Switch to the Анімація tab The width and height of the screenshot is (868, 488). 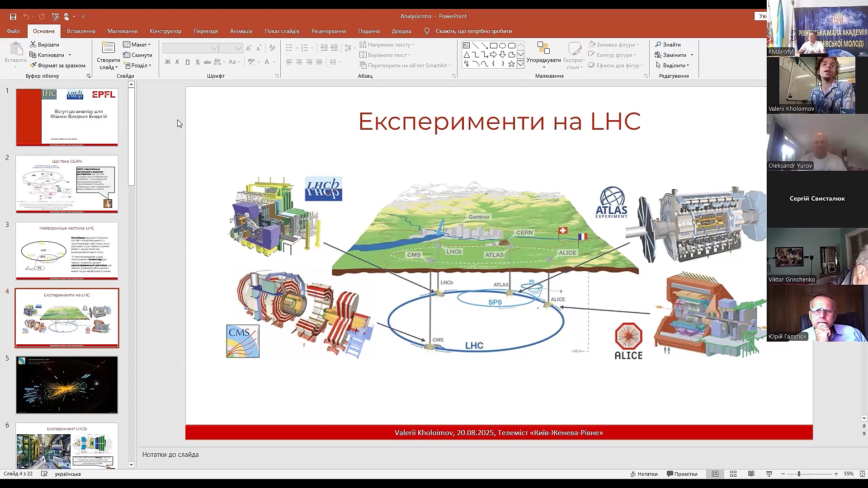[x=241, y=31]
